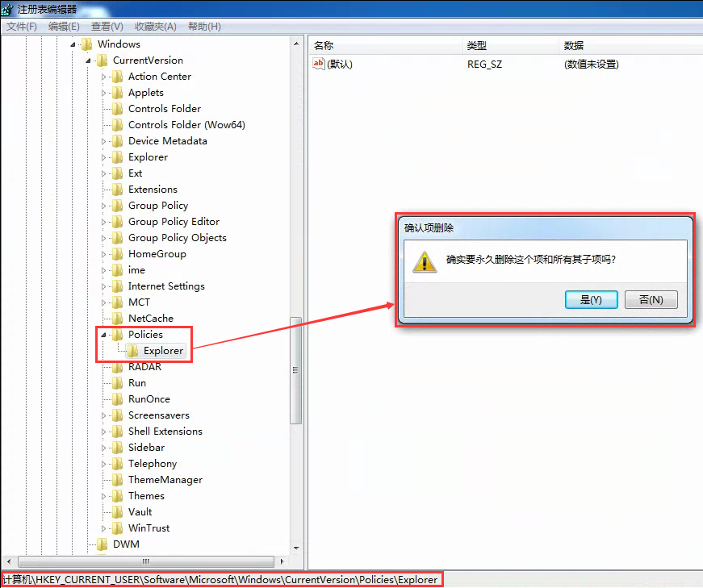Image resolution: width=703 pixels, height=588 pixels.
Task: Confirm deletion with 是(Y) button
Action: point(592,299)
